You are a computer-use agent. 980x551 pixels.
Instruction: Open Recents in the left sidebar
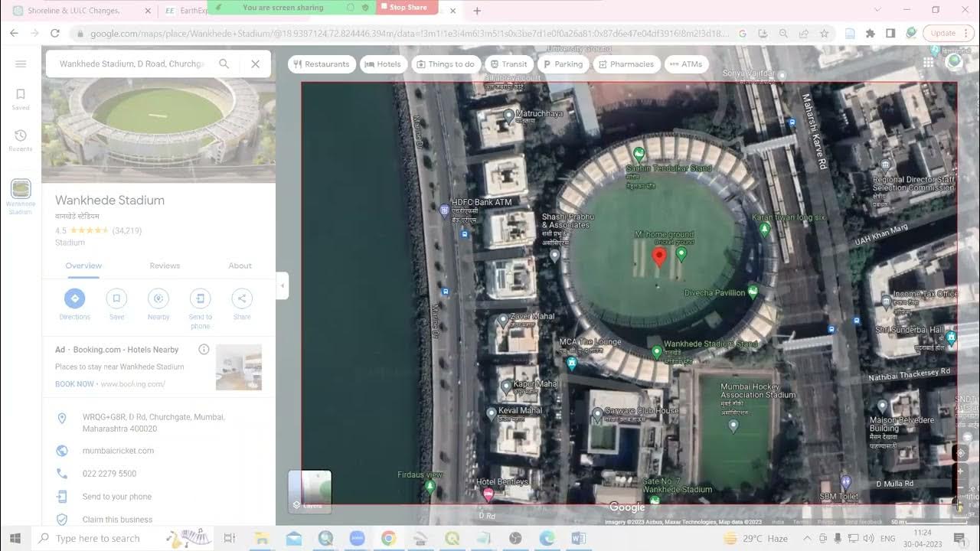[21, 140]
